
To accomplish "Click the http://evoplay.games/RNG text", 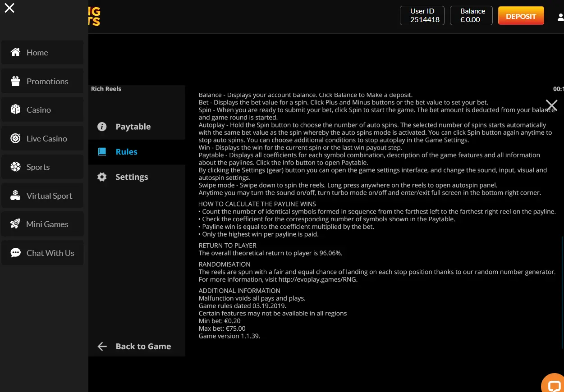I will pos(318,279).
